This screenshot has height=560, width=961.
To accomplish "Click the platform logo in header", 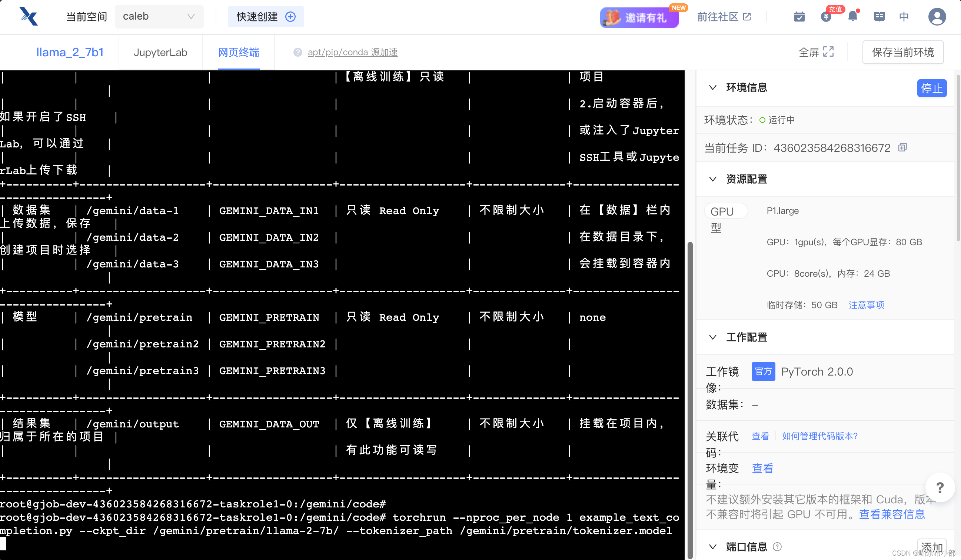I will (29, 17).
